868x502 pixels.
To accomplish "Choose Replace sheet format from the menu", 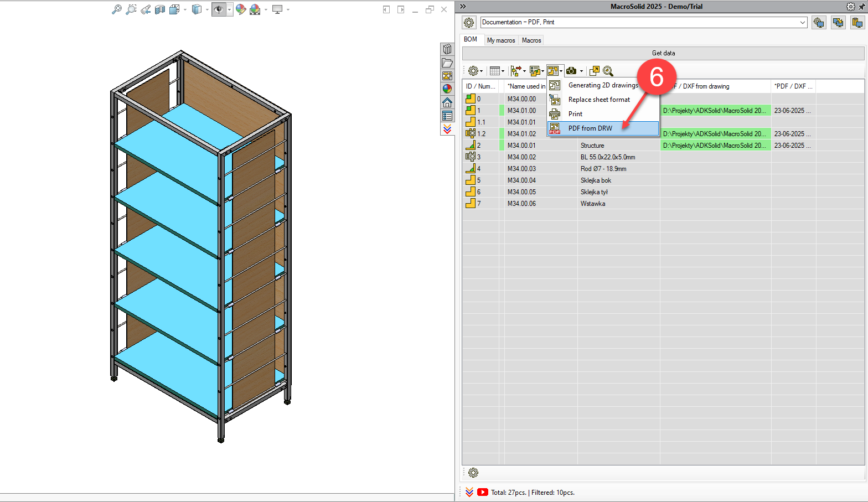I will (603, 100).
